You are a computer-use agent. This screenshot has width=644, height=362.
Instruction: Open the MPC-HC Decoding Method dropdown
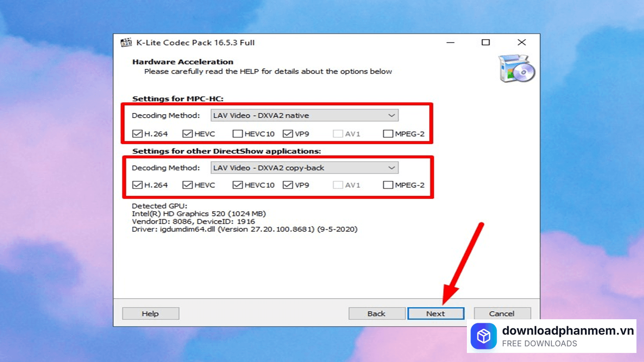(x=304, y=116)
